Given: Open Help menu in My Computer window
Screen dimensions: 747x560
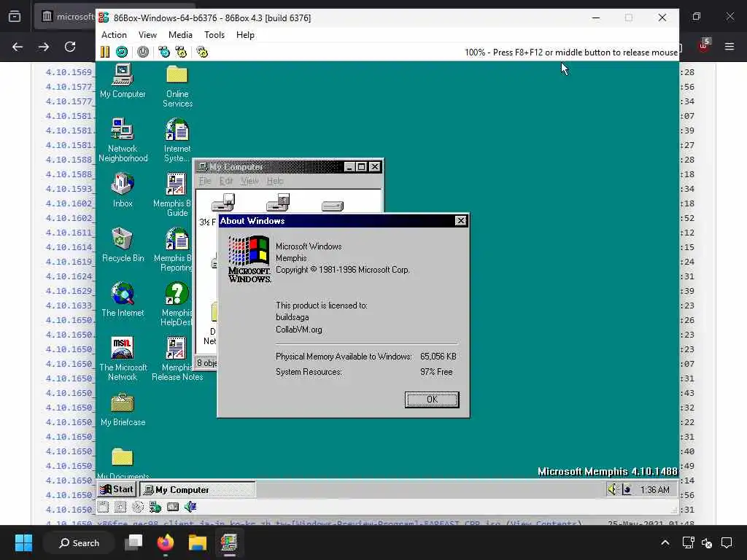Looking at the screenshot, I should coord(275,181).
